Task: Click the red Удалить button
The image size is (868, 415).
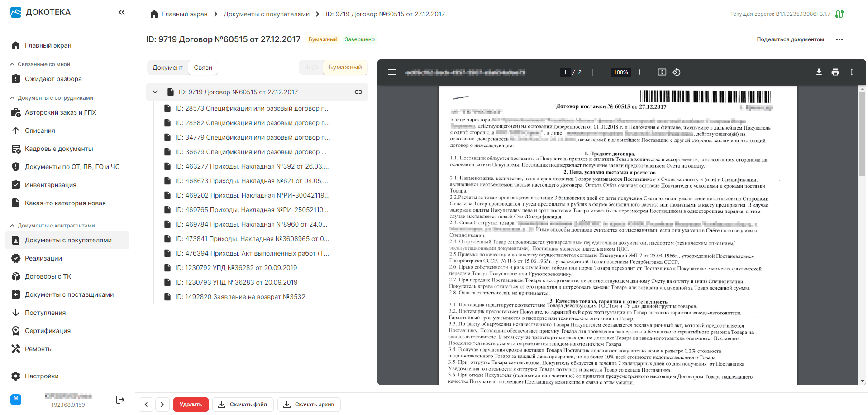Action: tap(191, 405)
